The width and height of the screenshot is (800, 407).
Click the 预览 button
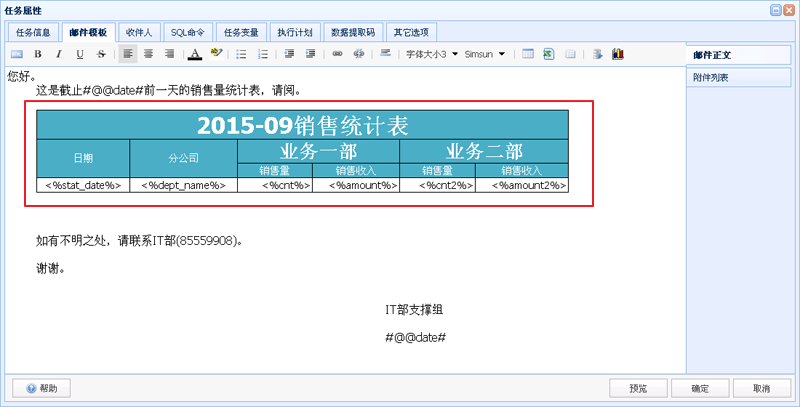(x=638, y=388)
